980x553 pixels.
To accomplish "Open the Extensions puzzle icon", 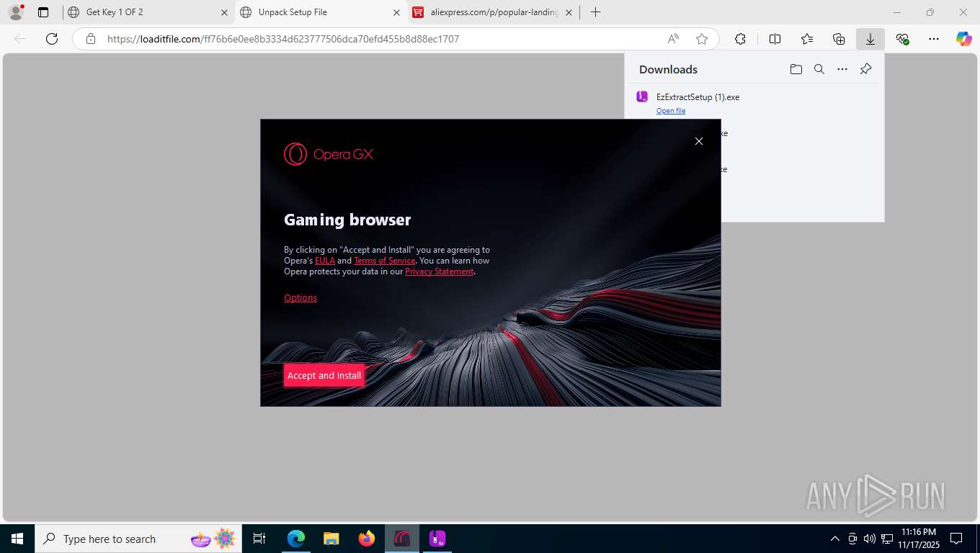I will tap(740, 39).
